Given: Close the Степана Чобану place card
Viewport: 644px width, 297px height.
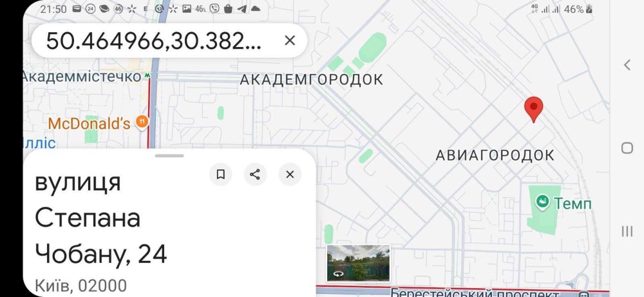Looking at the screenshot, I should click(290, 174).
